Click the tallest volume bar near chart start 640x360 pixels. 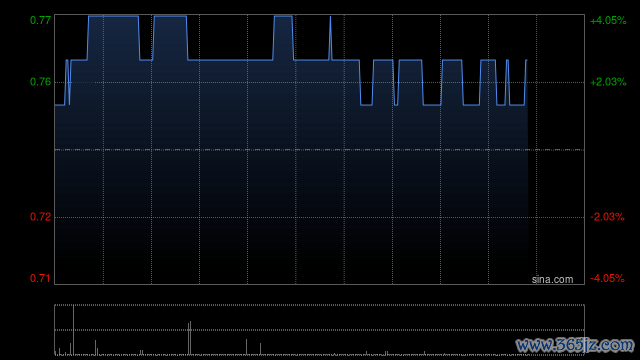(x=73, y=330)
